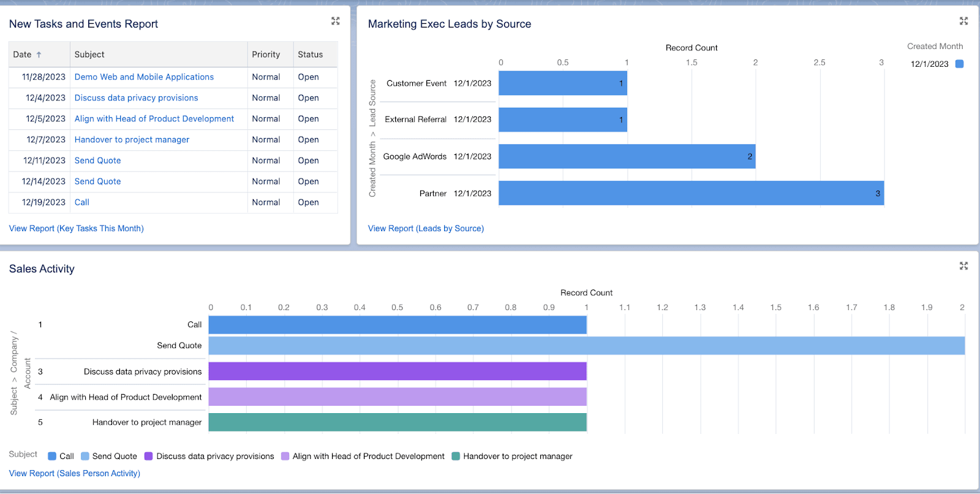980x494 pixels.
Task: Select the Discuss data privacy provisions bar
Action: point(398,371)
